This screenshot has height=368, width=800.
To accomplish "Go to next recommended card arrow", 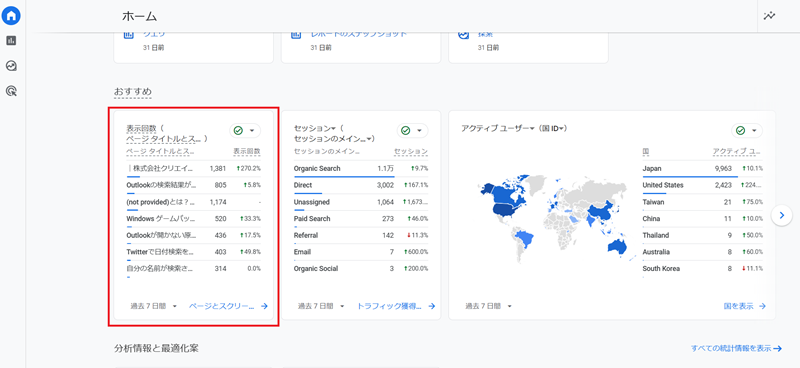I will [x=782, y=215].
